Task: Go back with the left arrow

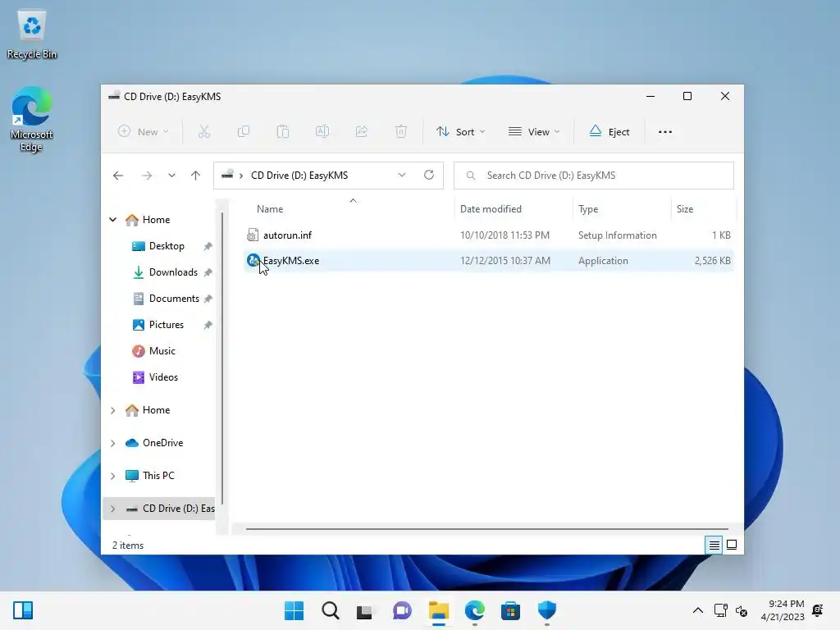Action: [x=118, y=176]
